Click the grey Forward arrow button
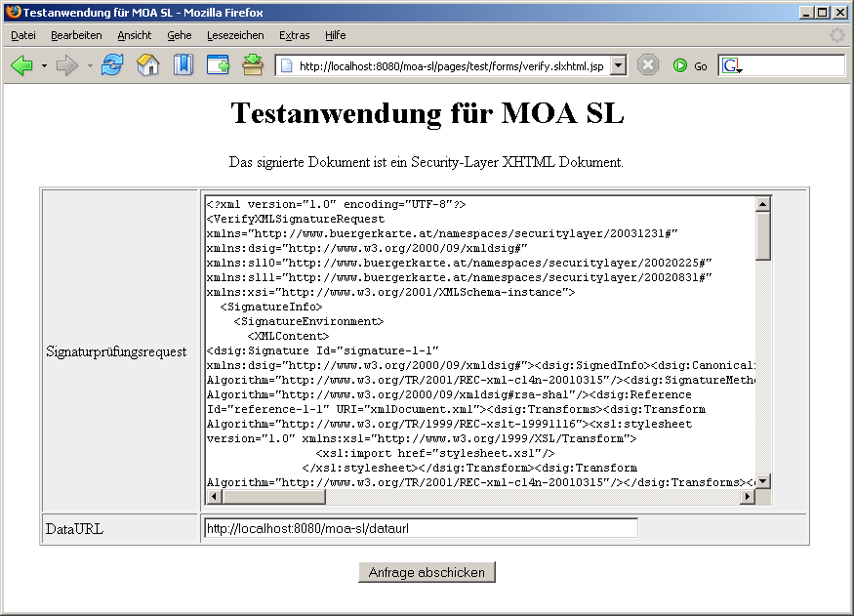Viewport: 854px width, 616px height. pos(66,66)
